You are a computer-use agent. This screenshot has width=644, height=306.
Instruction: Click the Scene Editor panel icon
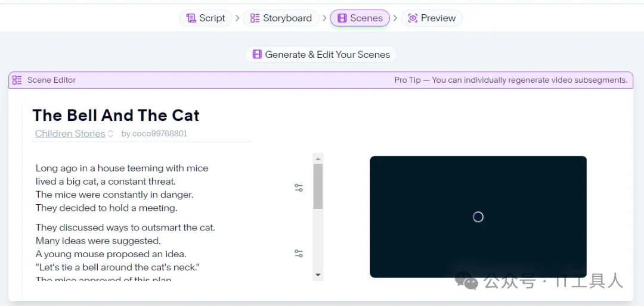pos(17,80)
